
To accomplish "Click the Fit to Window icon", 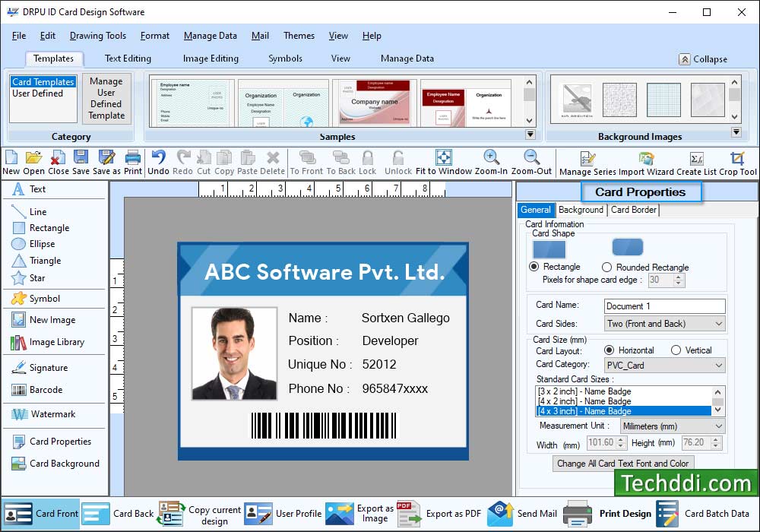I will point(444,157).
